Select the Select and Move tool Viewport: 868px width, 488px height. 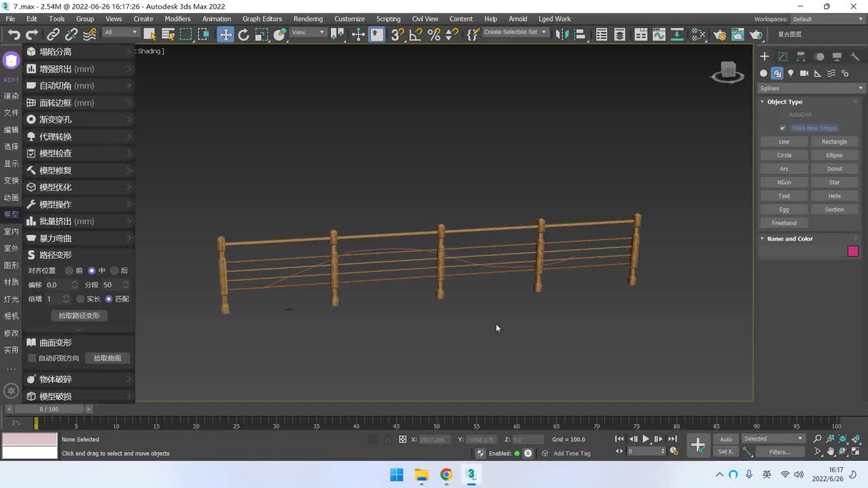tap(225, 35)
